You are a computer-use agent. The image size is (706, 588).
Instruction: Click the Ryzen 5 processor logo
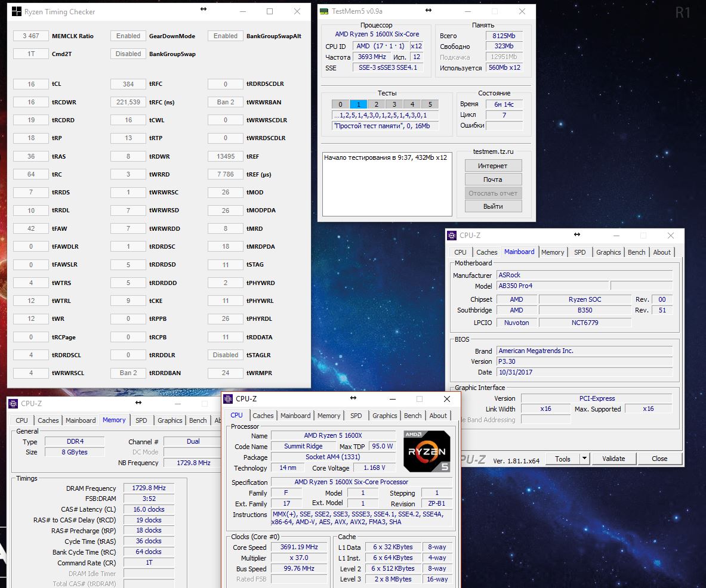tap(426, 451)
